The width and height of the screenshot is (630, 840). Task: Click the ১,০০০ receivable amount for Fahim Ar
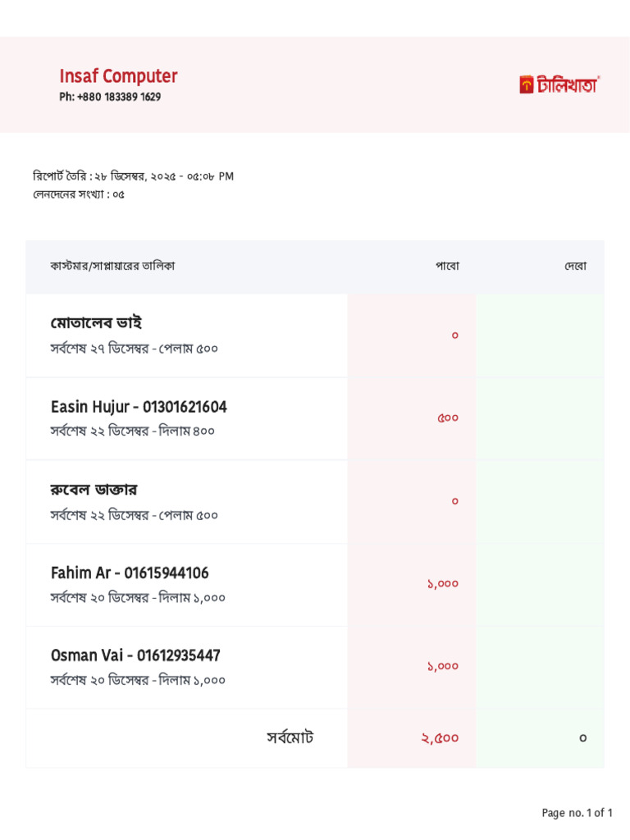pyautogui.click(x=442, y=583)
